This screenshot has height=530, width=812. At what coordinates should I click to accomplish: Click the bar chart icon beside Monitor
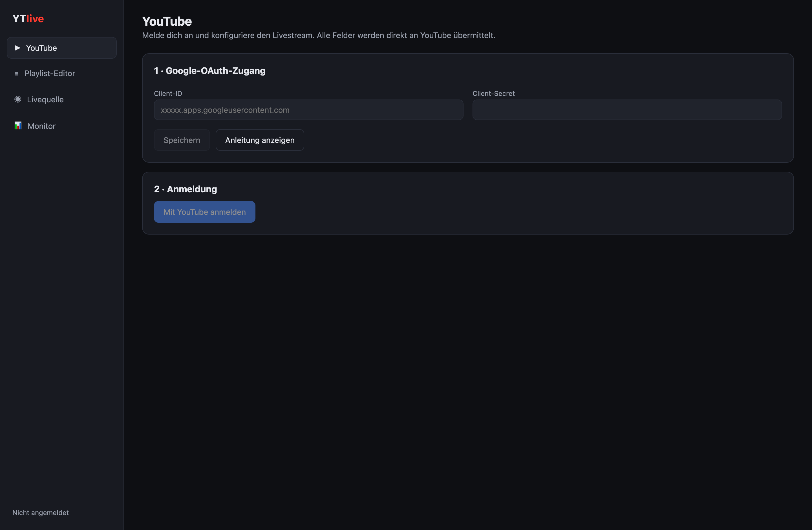coord(18,125)
